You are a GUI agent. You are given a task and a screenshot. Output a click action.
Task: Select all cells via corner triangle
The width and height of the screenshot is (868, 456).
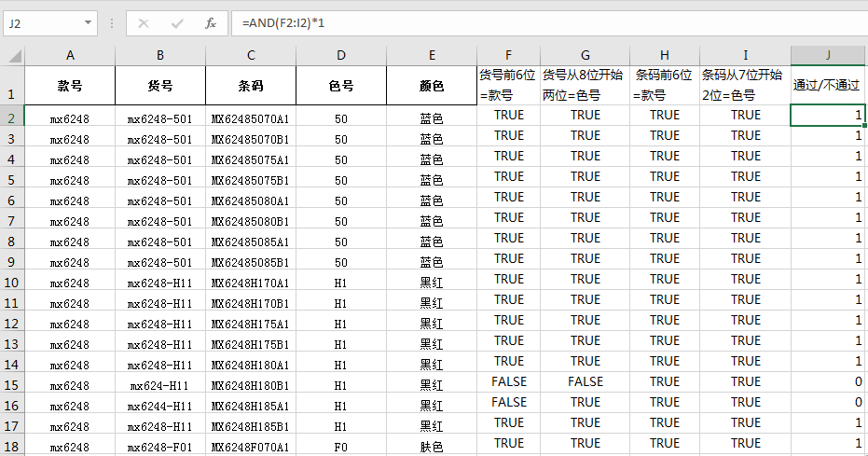pos(14,55)
